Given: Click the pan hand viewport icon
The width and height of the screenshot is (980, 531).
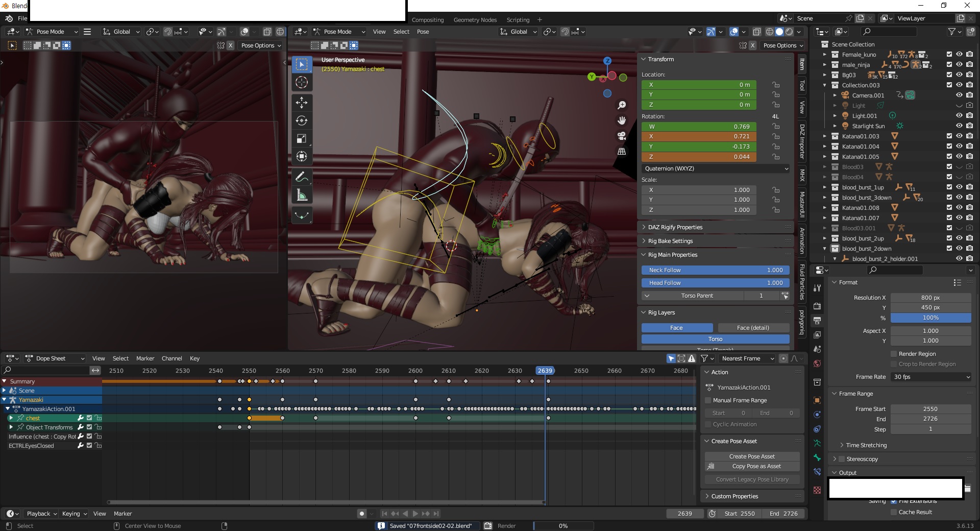Looking at the screenshot, I should [x=622, y=120].
